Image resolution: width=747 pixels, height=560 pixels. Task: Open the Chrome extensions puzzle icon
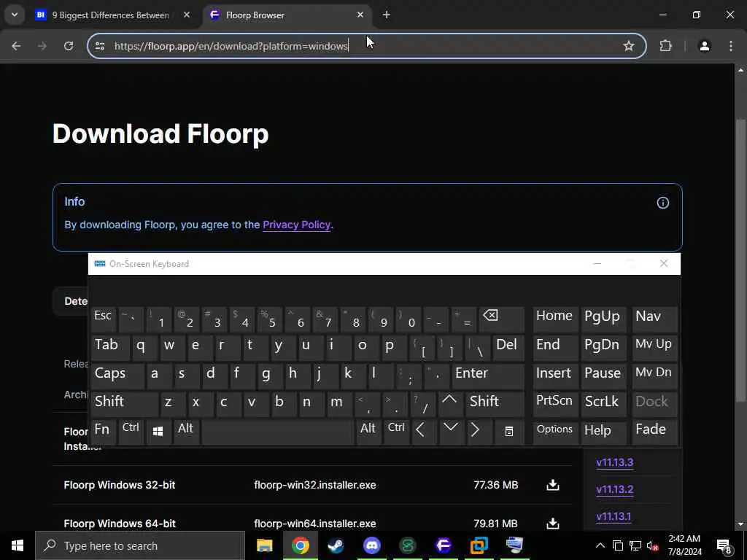pyautogui.click(x=665, y=46)
